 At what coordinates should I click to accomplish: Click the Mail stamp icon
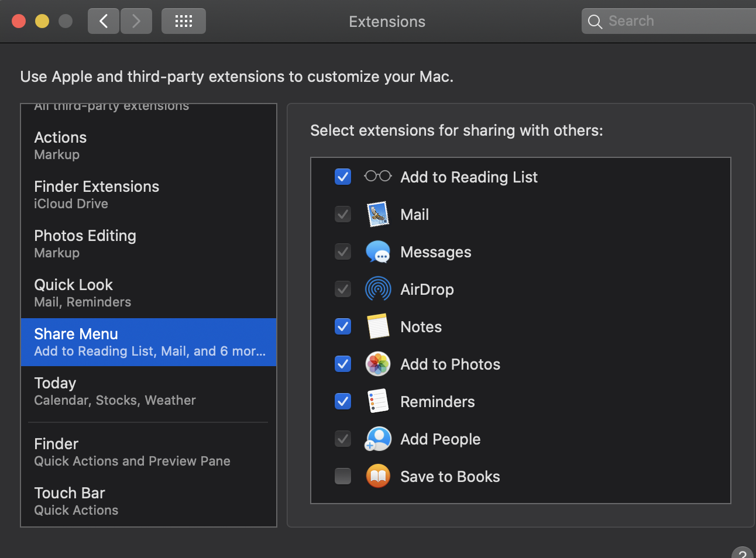point(378,214)
